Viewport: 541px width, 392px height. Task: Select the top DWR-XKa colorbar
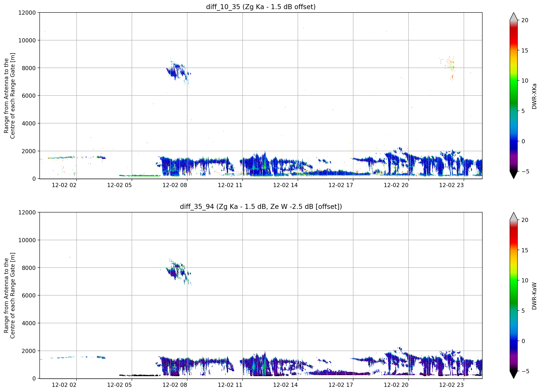[x=514, y=96]
